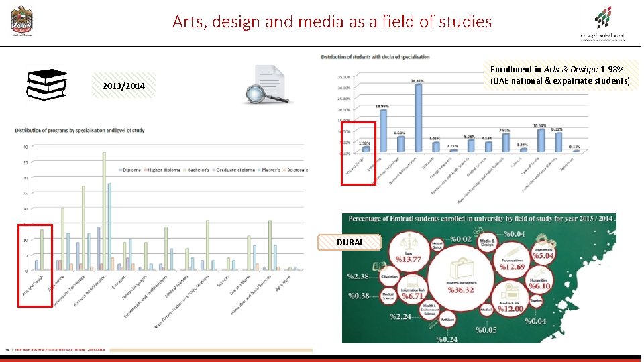Click the Arabic-text logo at top right
The image size is (644, 362).
tap(603, 24)
